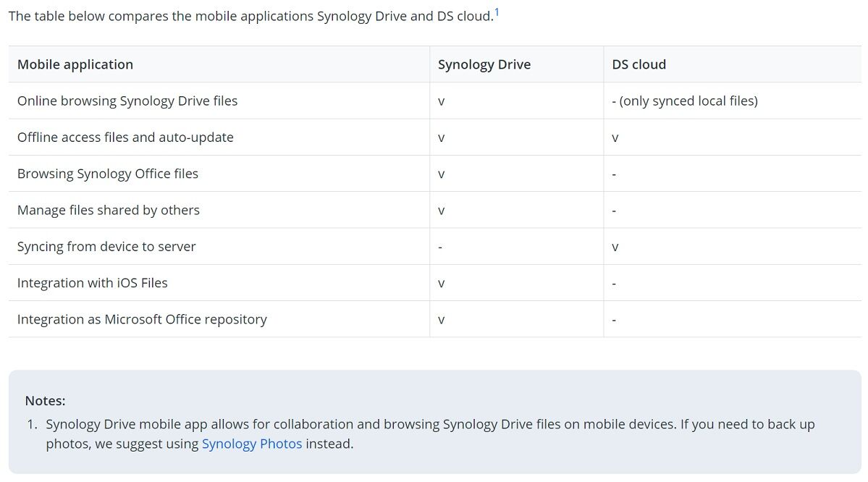Click Synology Drive checkmark for iOS Files integration
This screenshot has height=482, width=868.
[441, 284]
